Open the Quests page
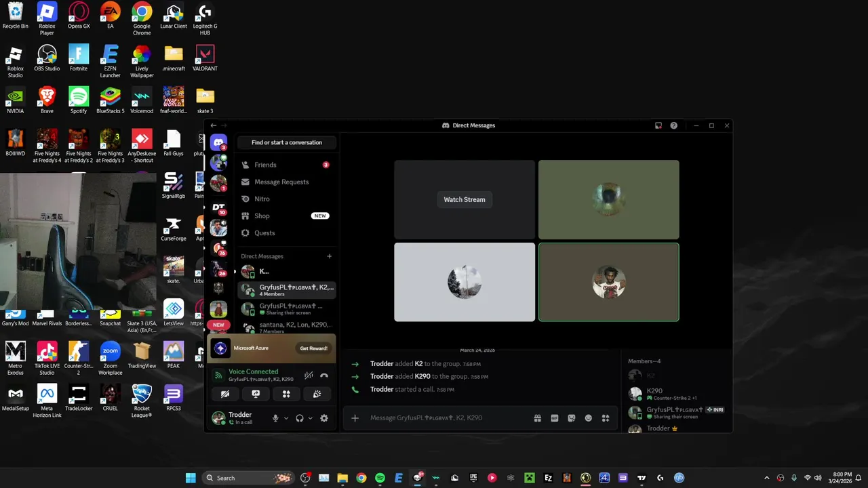 [286, 232]
